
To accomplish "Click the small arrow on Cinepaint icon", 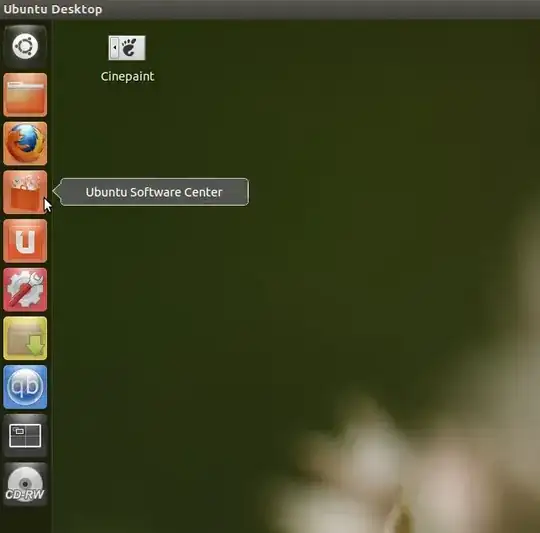I will pos(114,48).
